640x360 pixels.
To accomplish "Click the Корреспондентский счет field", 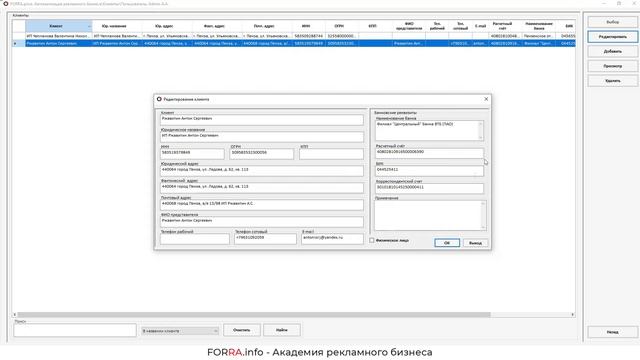I will 429,188.
